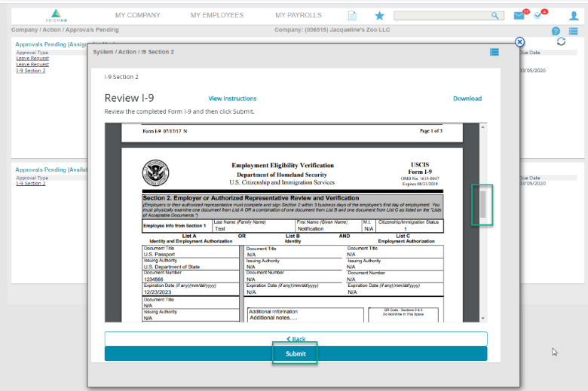Image resolution: width=588 pixels, height=391 pixels.
Task: Click the PrismHR logo
Action: [57, 15]
